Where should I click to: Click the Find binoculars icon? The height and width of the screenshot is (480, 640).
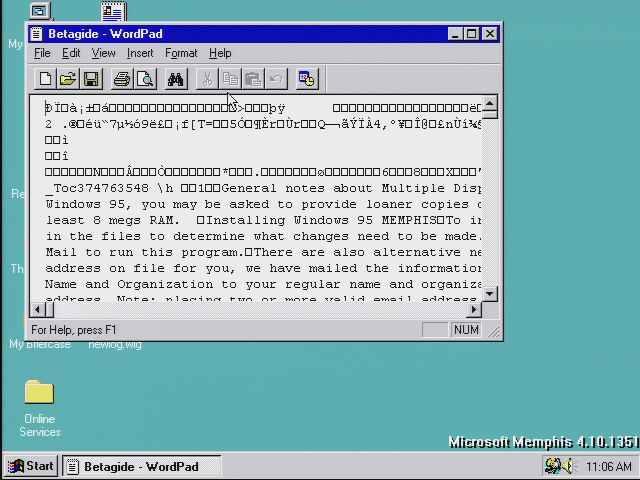(176, 79)
